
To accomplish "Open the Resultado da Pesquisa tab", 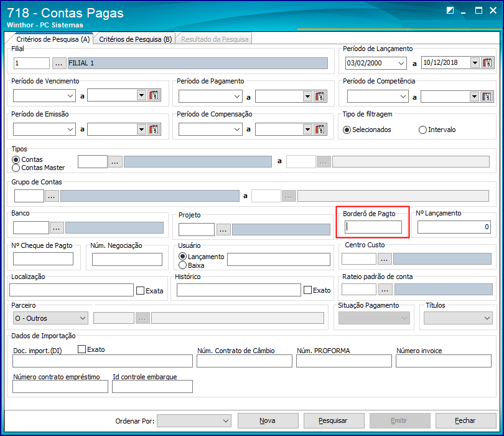I will 215,39.
